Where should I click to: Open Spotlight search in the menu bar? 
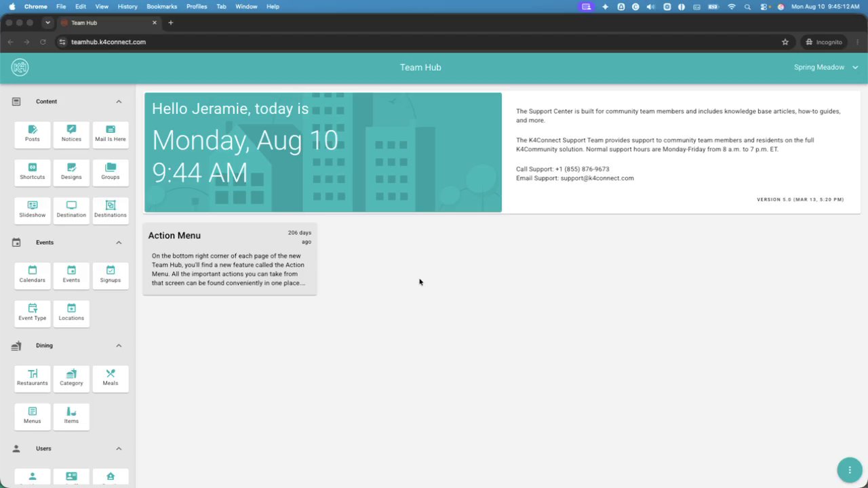point(748,6)
